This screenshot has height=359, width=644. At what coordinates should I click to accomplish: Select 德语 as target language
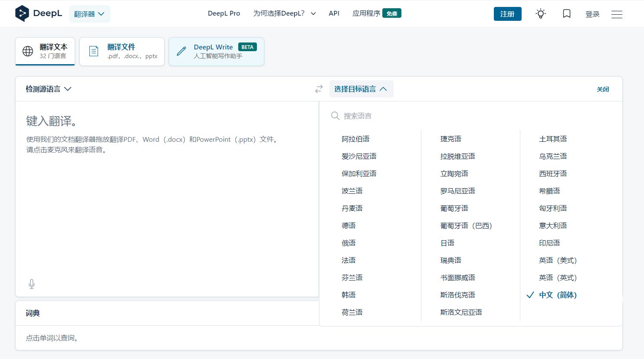coord(348,225)
